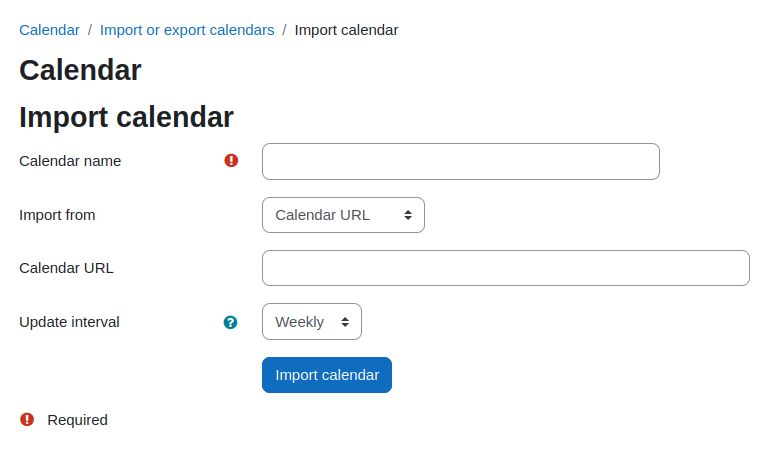Focus the Calendar name text field

click(x=461, y=161)
